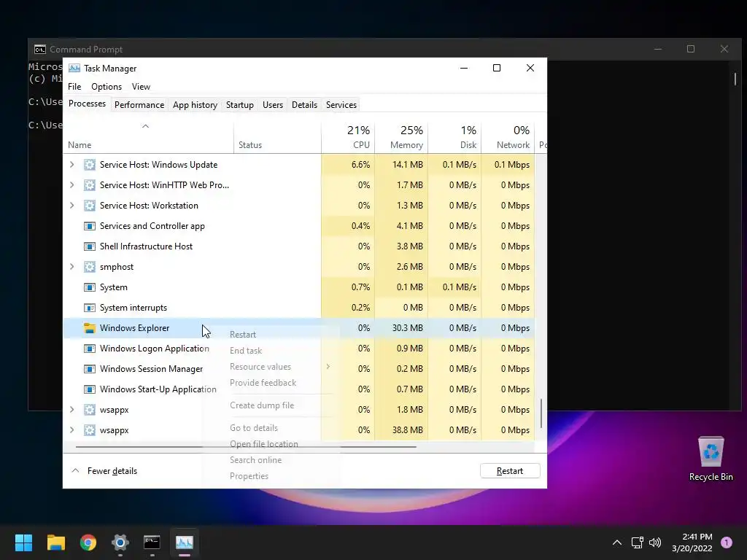Expand Service Host: Workstation group
This screenshot has height=560, width=747.
click(x=72, y=206)
